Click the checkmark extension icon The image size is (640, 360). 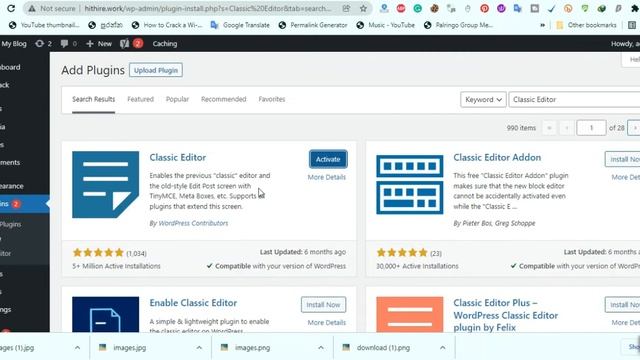tap(551, 8)
